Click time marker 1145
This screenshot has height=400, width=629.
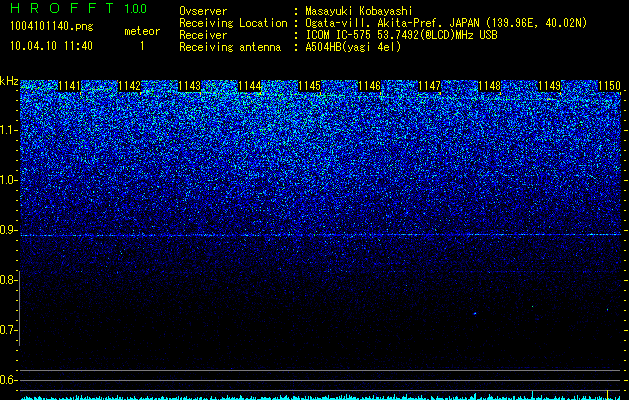click(x=309, y=86)
